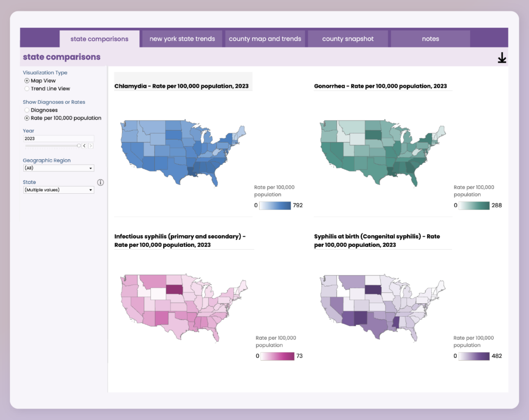The width and height of the screenshot is (529, 420).
Task: Open the State filter info icon
Action: [100, 182]
